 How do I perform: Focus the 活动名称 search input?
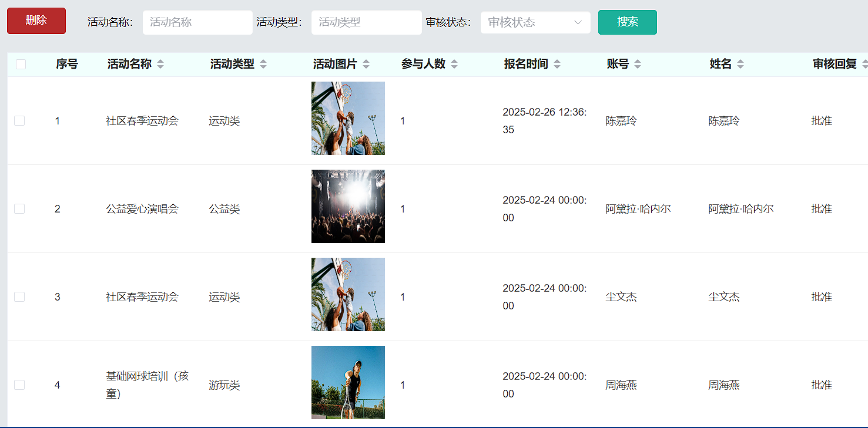click(x=197, y=22)
